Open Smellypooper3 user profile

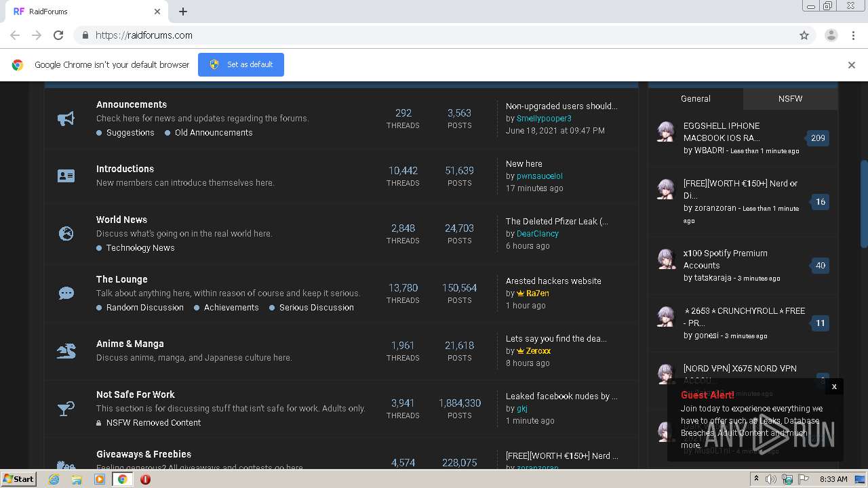544,119
